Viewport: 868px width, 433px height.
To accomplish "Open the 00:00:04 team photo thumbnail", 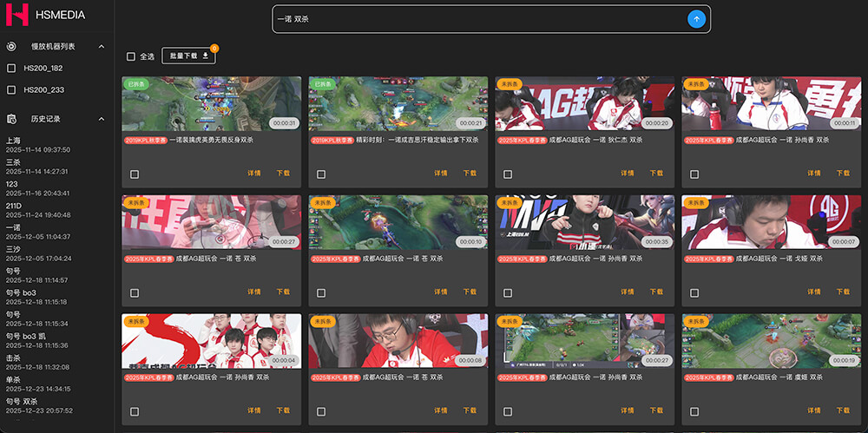I will point(212,341).
